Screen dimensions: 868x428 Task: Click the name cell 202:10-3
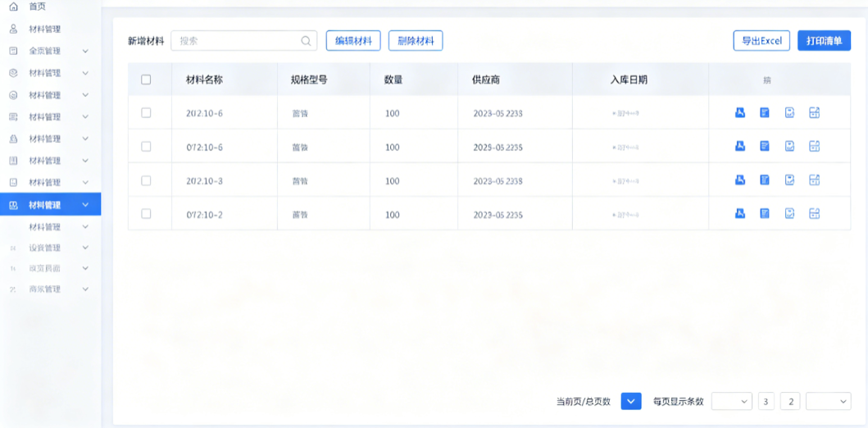point(205,181)
